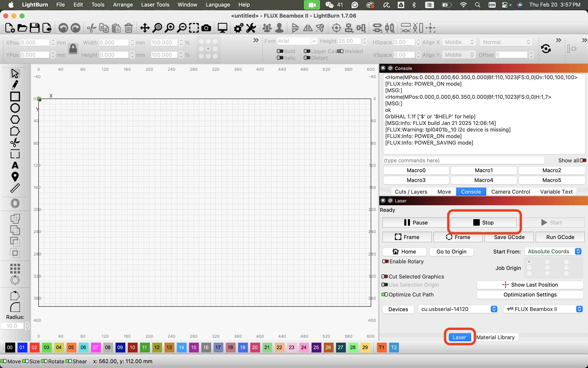Screen dimensions: 588x368
Task: Open the Laser Tools menu
Action: point(155,5)
